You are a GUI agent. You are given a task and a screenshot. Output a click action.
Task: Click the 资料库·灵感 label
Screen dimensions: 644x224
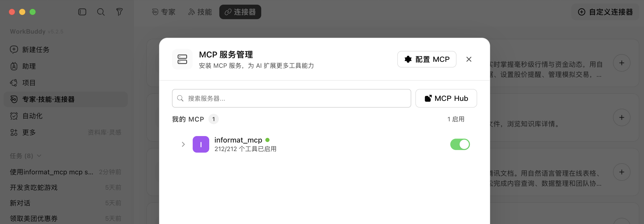[x=104, y=132]
